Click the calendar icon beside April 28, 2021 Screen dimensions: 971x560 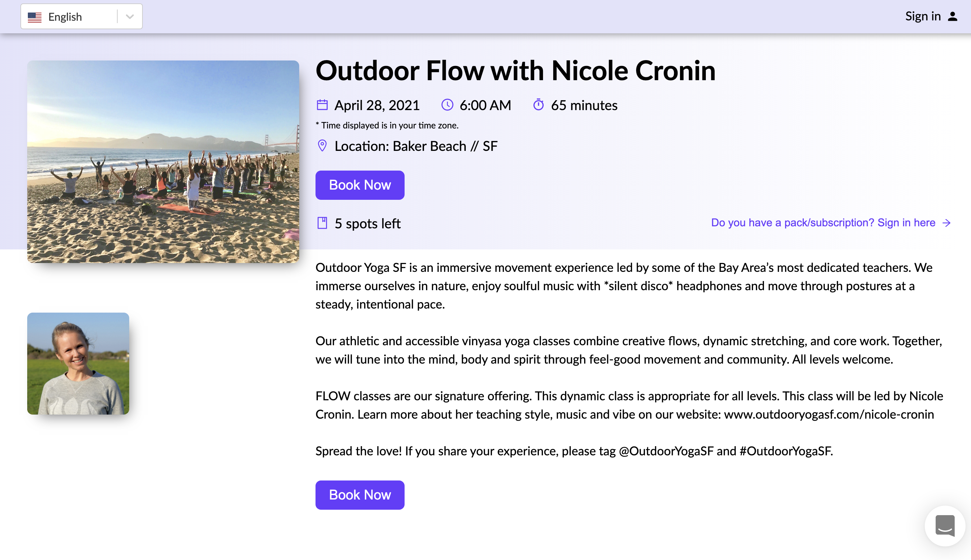(x=322, y=105)
